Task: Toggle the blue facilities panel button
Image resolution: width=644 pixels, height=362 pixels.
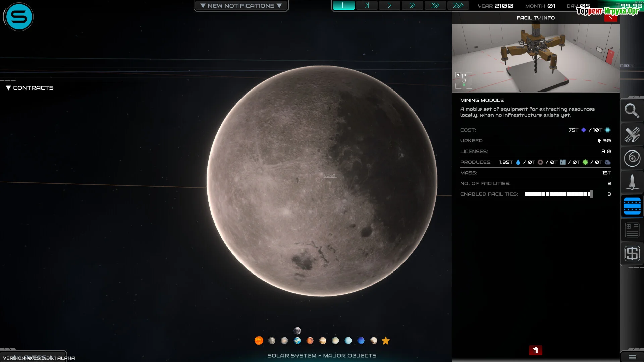Action: [x=632, y=206]
